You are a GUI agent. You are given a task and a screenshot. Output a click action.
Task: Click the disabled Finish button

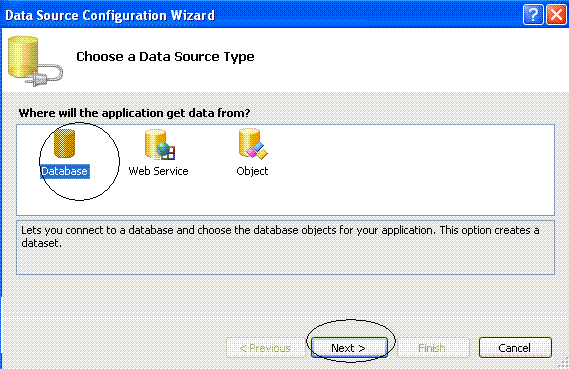click(433, 348)
